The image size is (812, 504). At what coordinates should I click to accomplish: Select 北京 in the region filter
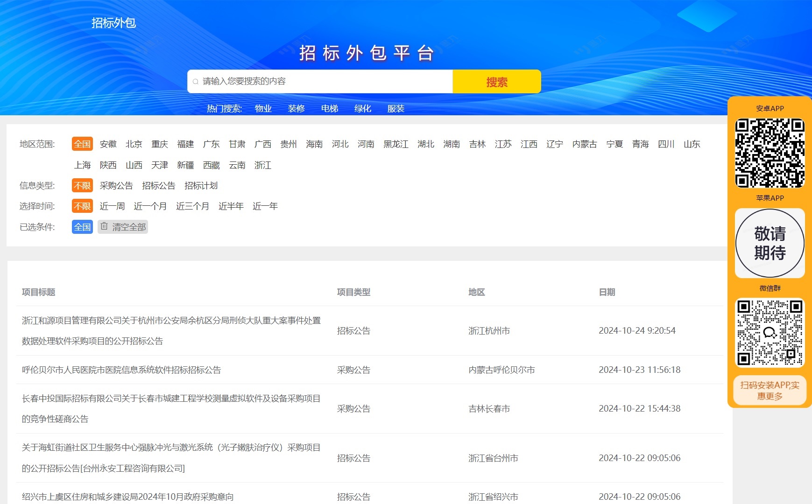tap(134, 144)
